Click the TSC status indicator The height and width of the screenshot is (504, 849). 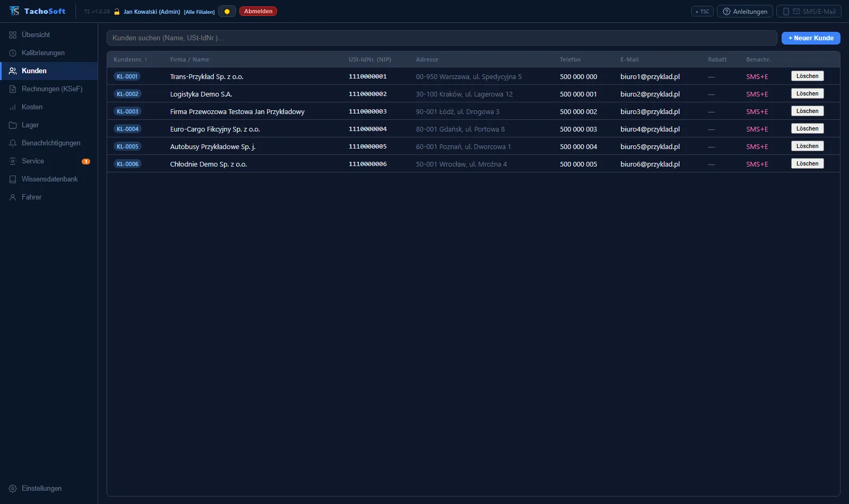[x=703, y=11]
